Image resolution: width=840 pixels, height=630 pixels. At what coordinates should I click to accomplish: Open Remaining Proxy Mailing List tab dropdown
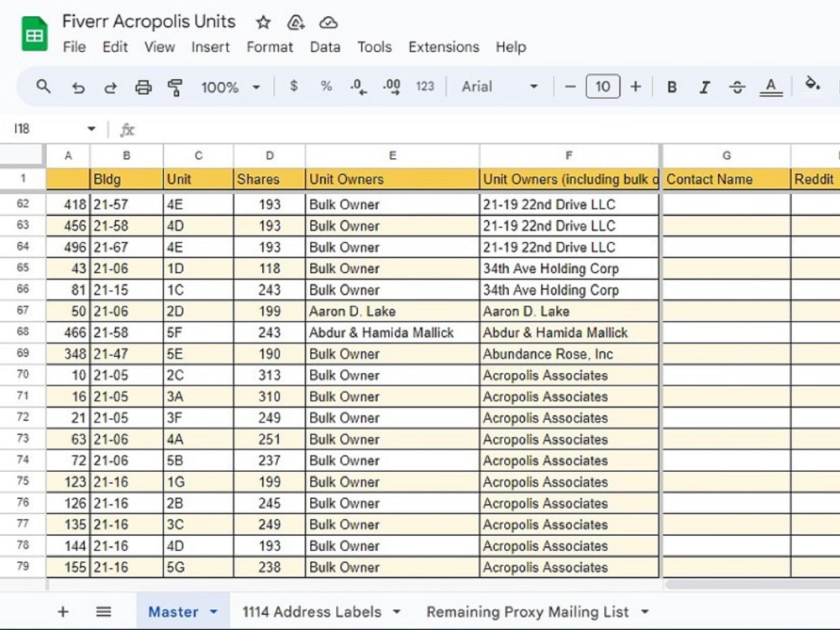click(645, 612)
